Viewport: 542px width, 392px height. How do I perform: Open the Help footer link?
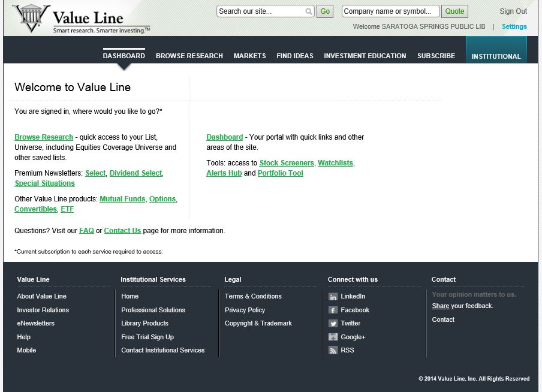[23, 337]
